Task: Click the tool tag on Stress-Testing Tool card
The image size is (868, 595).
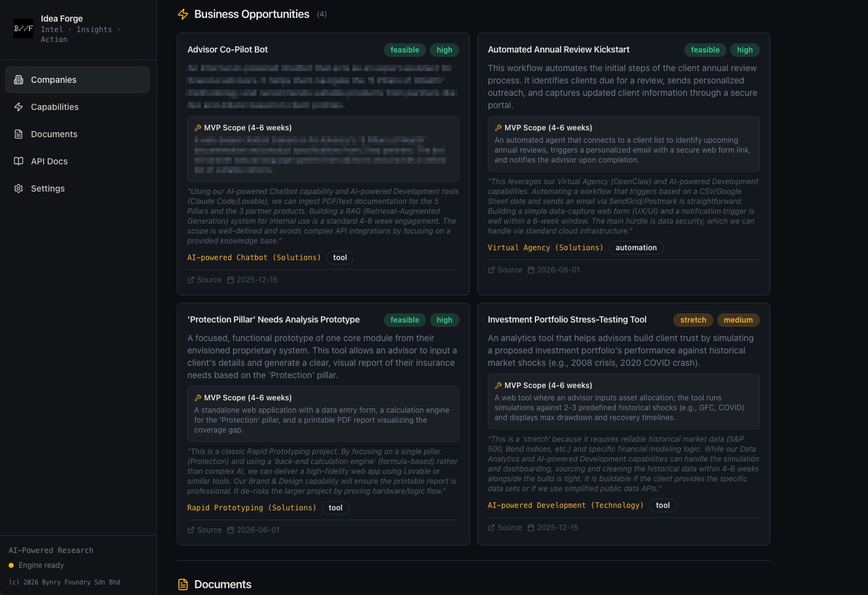Action: point(663,505)
